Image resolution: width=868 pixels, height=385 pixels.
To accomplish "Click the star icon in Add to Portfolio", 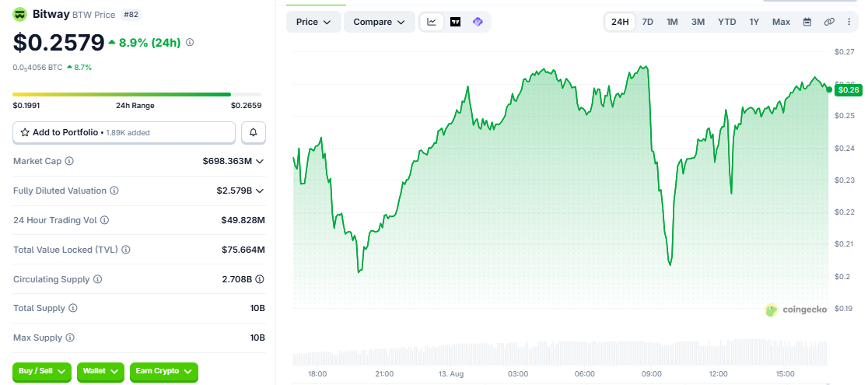I will (x=25, y=132).
